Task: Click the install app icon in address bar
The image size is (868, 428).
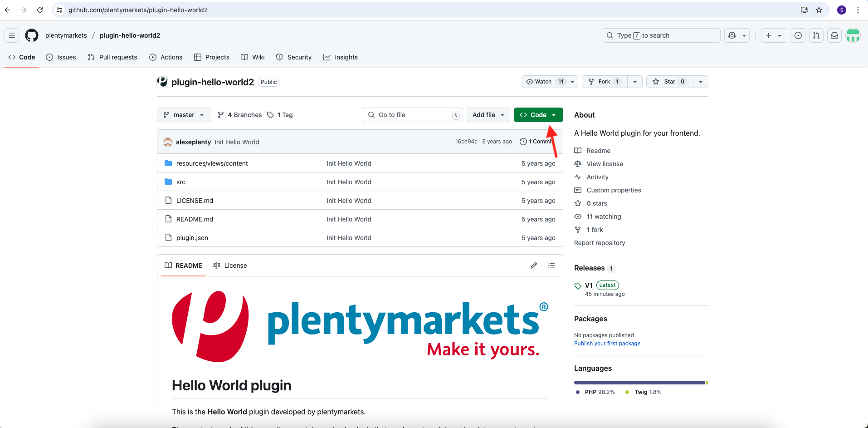Action: (805, 10)
